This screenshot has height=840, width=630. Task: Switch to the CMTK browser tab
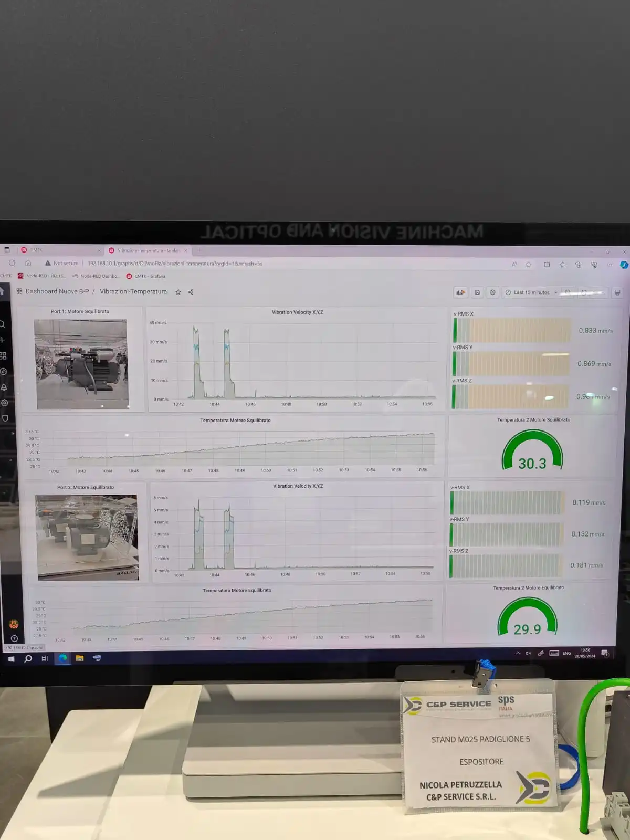(x=59, y=250)
